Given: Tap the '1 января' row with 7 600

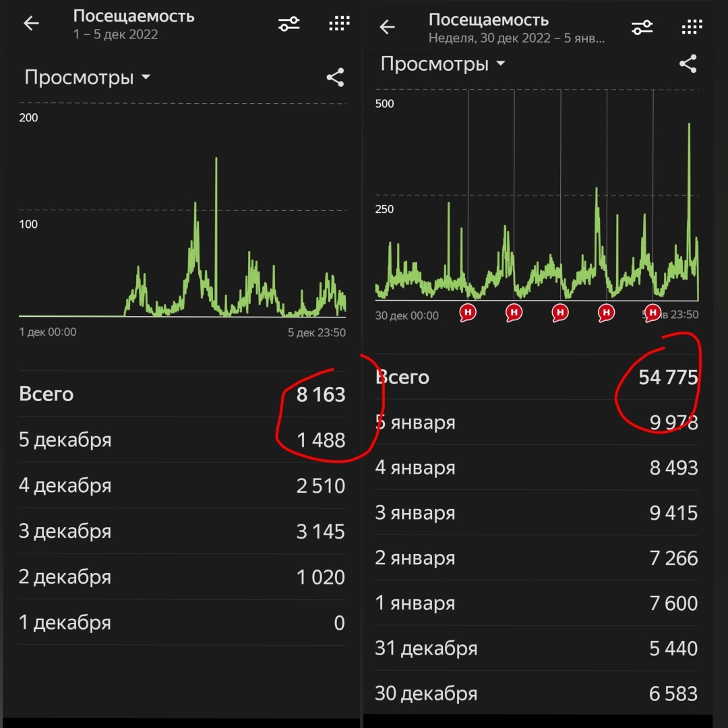Looking at the screenshot, I should [x=536, y=603].
